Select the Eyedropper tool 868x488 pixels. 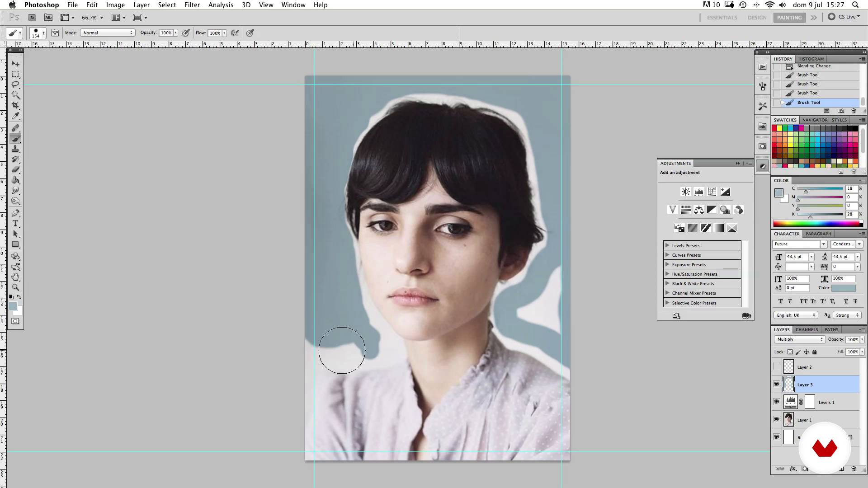(x=15, y=116)
